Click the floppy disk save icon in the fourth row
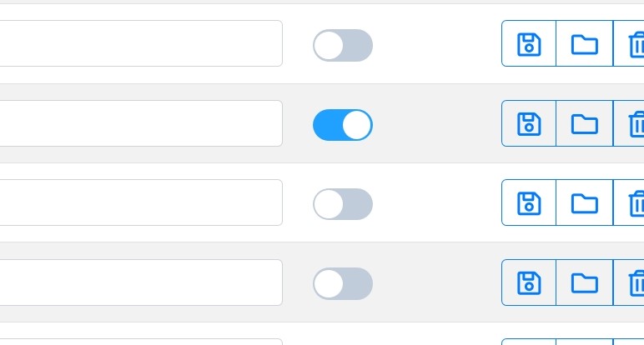Screen dimensions: 644x345 (x=529, y=282)
